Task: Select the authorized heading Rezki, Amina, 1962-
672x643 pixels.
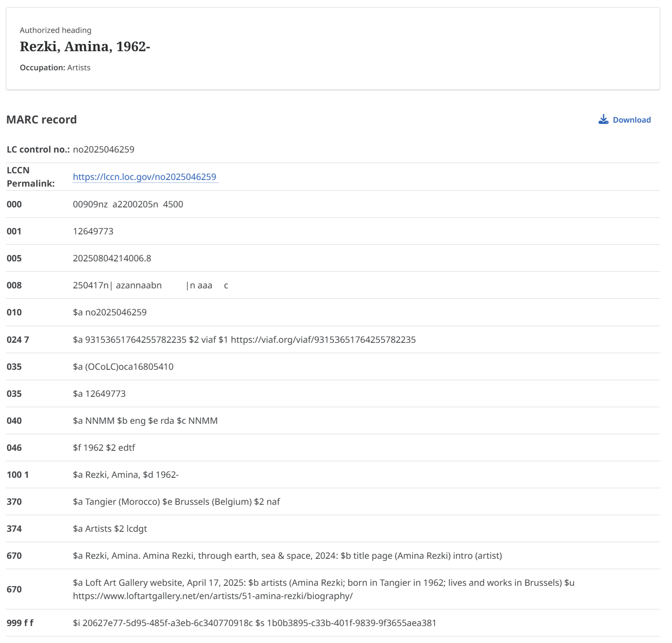Action: (85, 47)
